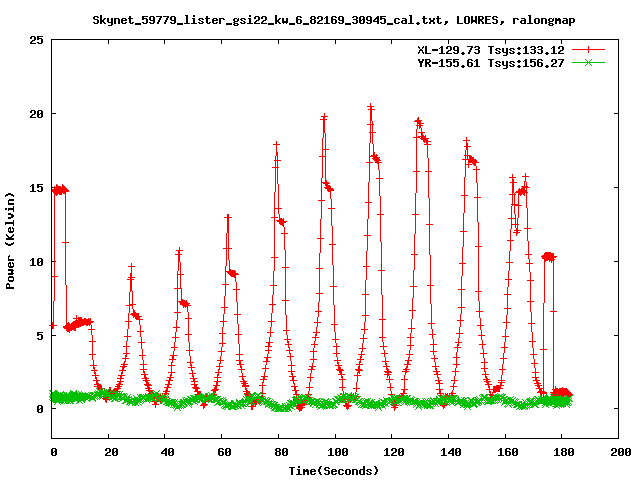Click the red peak top near 62 seconds

click(228, 217)
